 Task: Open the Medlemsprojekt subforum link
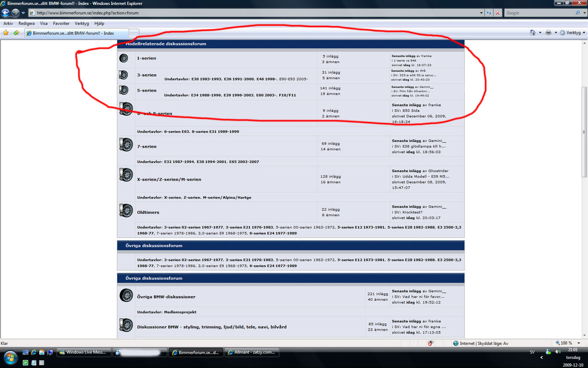(x=180, y=312)
